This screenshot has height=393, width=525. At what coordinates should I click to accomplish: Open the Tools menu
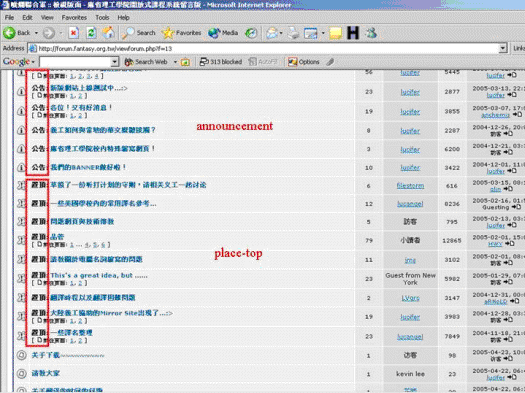pos(102,17)
